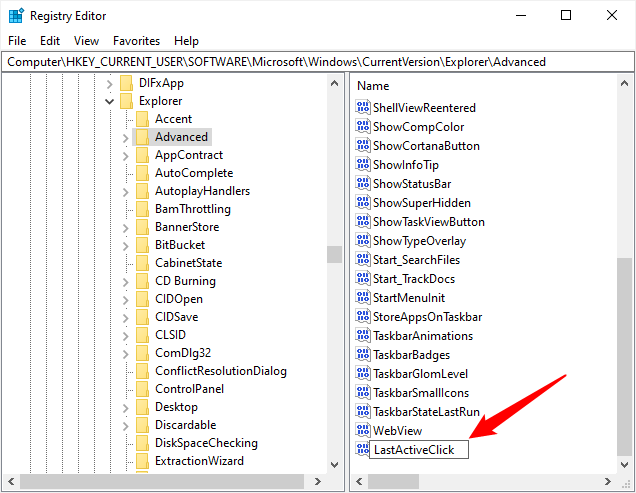
Task: Click the StartMenuInit value icon
Action: point(363,297)
